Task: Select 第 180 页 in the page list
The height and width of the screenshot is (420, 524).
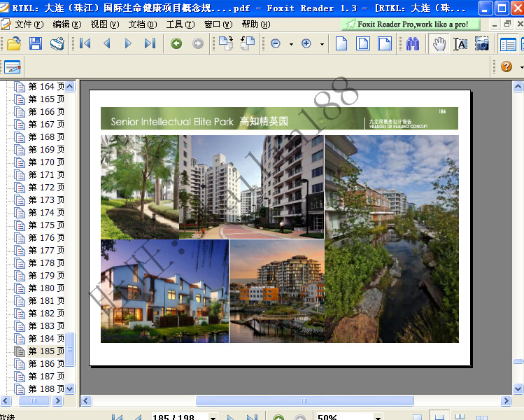Action: click(46, 288)
